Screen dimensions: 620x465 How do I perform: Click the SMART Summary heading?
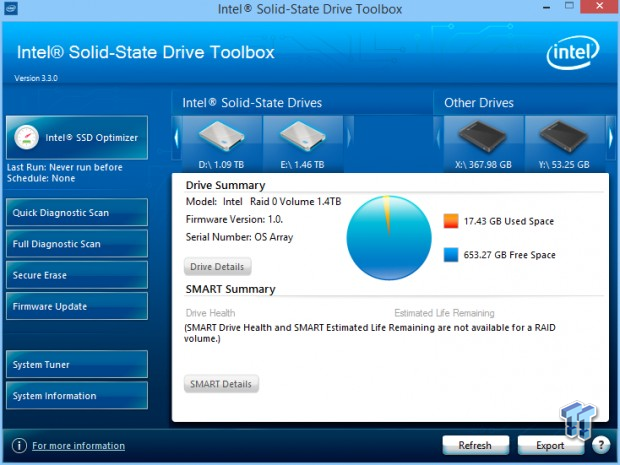(231, 289)
